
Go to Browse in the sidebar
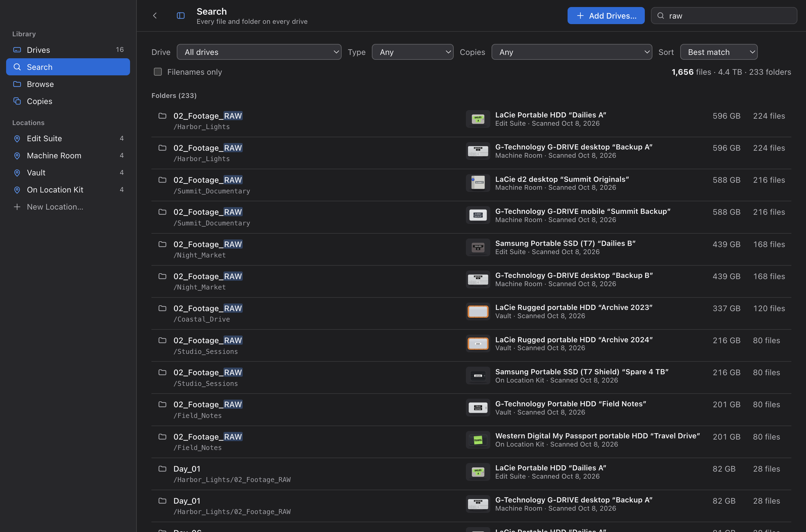click(68, 84)
